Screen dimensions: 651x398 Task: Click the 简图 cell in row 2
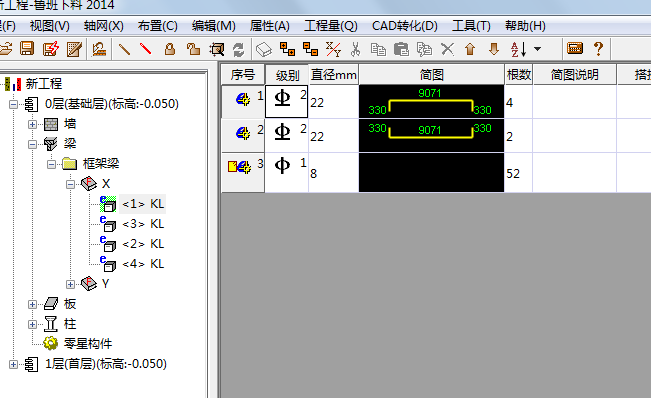pyautogui.click(x=431, y=136)
